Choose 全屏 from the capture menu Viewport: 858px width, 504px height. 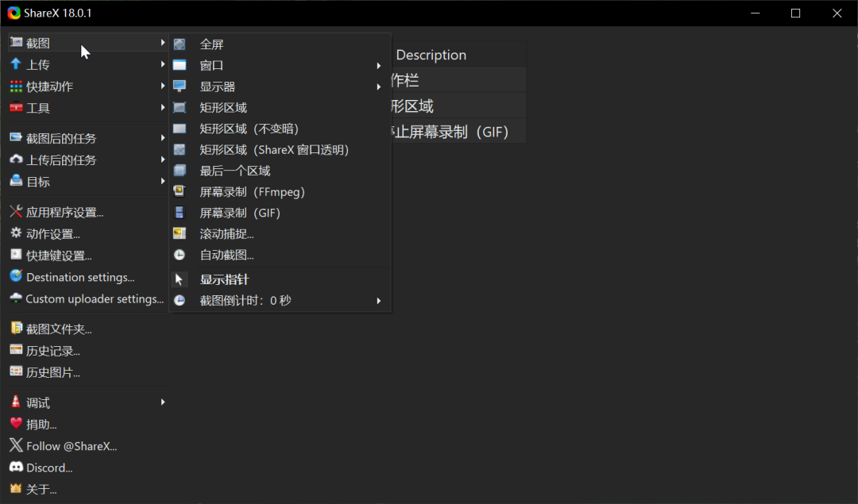pos(280,44)
